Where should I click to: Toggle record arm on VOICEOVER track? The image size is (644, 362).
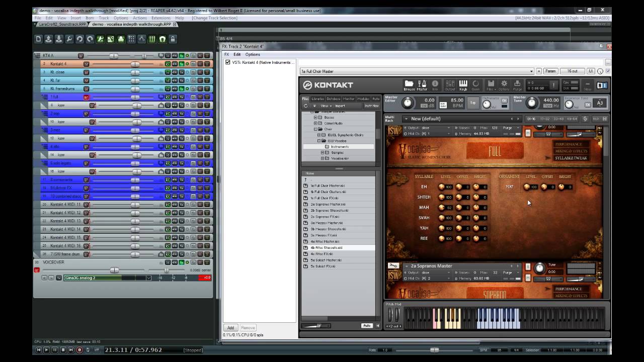point(37,270)
